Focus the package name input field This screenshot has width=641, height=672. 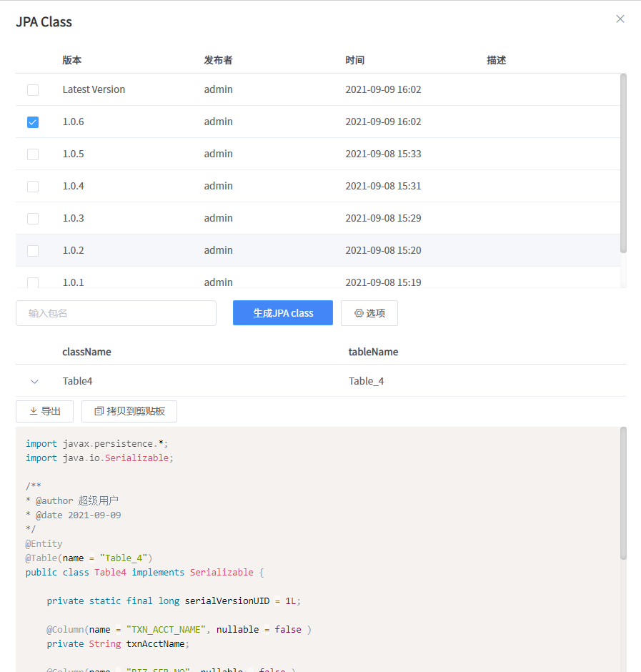coord(116,313)
